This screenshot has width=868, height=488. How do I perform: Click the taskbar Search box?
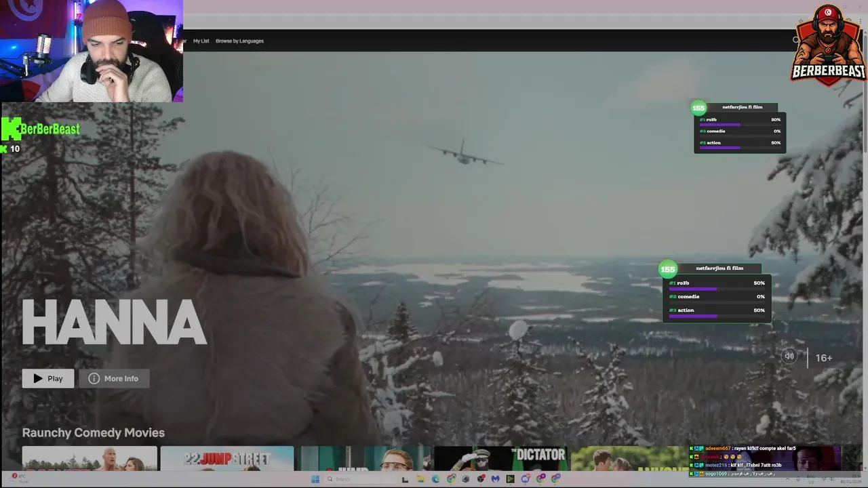point(360,479)
